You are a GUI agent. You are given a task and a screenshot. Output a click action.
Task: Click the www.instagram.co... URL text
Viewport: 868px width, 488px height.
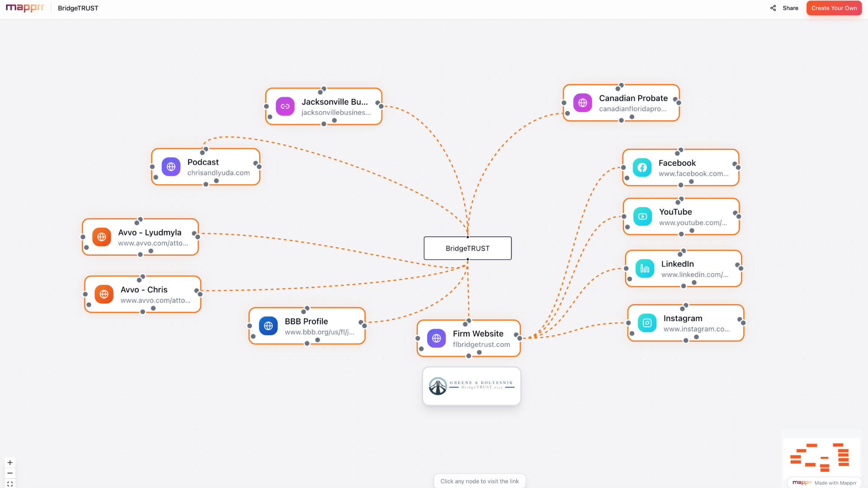pyautogui.click(x=697, y=329)
